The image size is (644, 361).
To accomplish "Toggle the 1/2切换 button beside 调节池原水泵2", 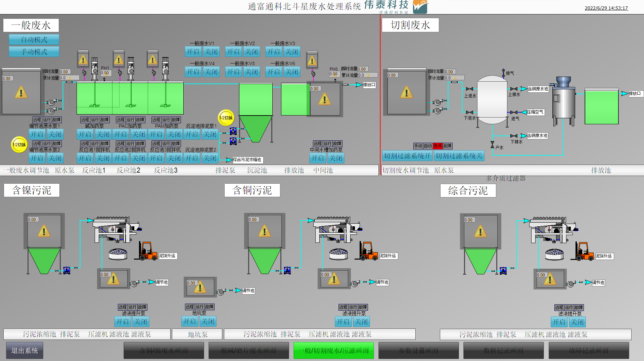I will pos(19,145).
